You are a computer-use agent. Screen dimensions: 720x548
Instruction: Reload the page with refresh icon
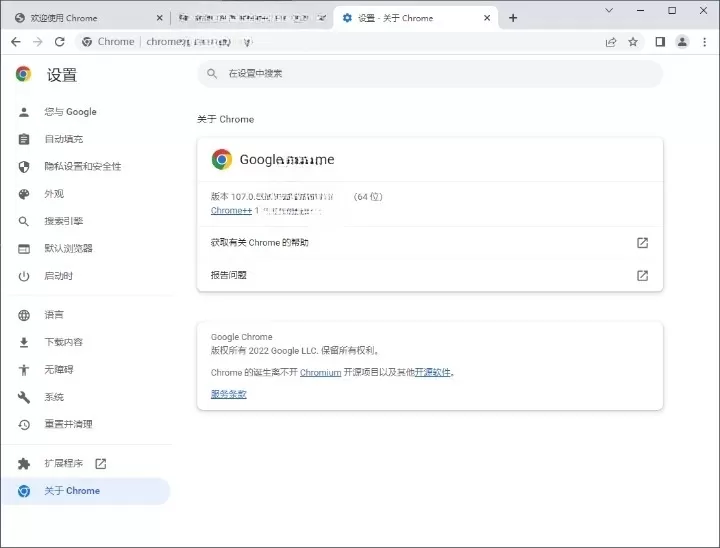pos(60,42)
